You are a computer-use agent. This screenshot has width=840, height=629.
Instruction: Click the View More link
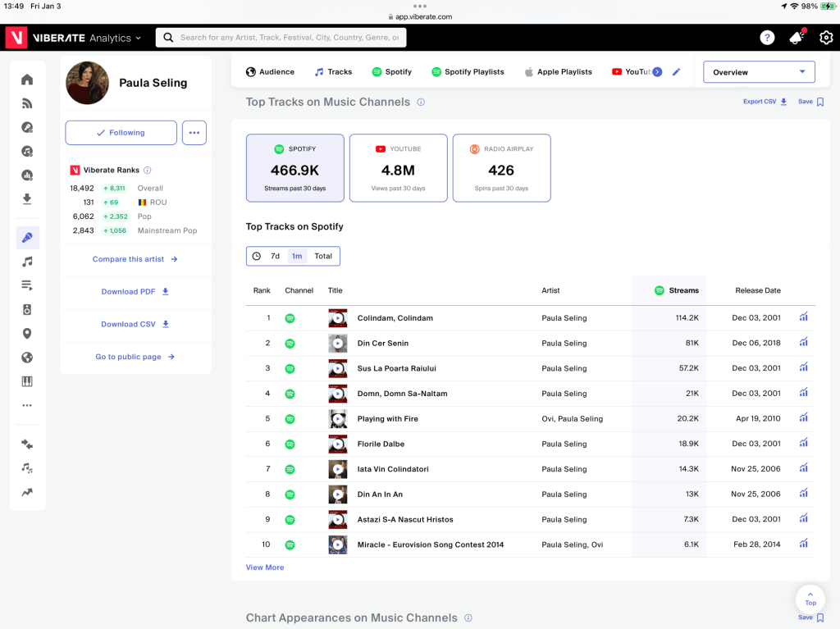(265, 567)
